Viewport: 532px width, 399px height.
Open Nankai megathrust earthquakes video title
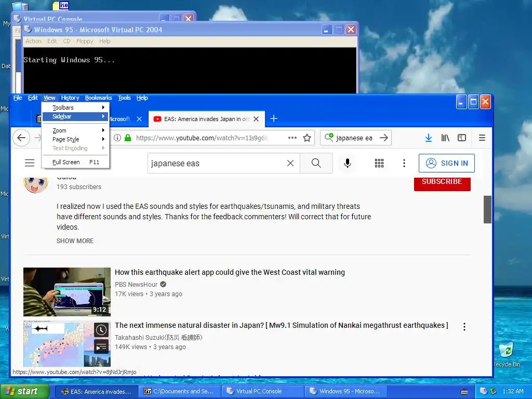pyautogui.click(x=281, y=325)
